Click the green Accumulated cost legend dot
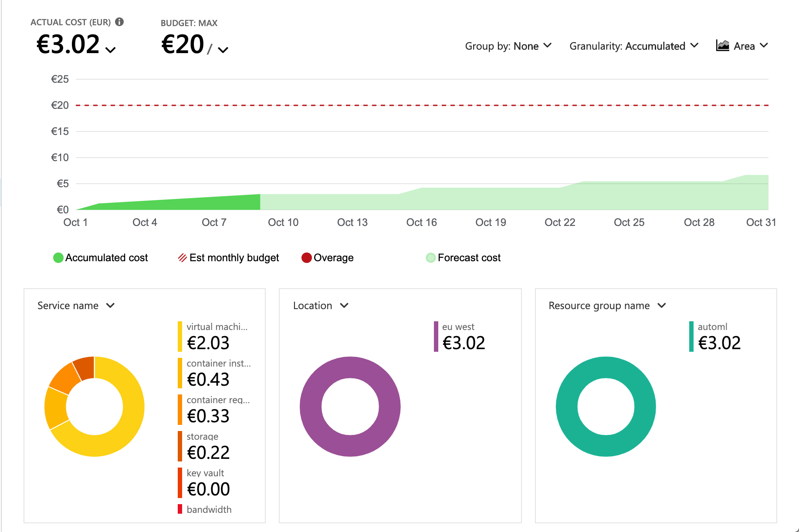Viewport: 799px width, 532px height. click(58, 257)
